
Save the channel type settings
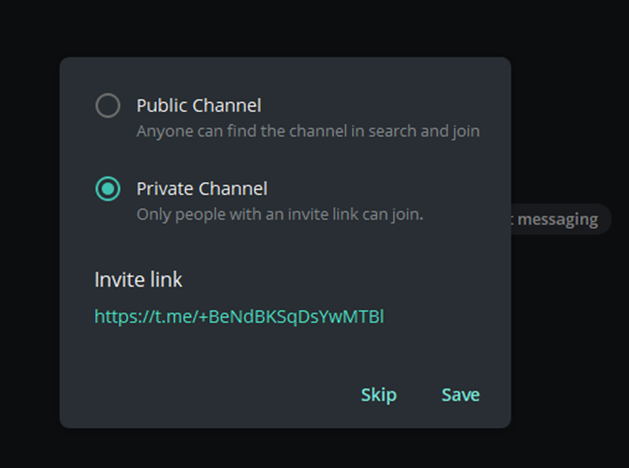[460, 395]
